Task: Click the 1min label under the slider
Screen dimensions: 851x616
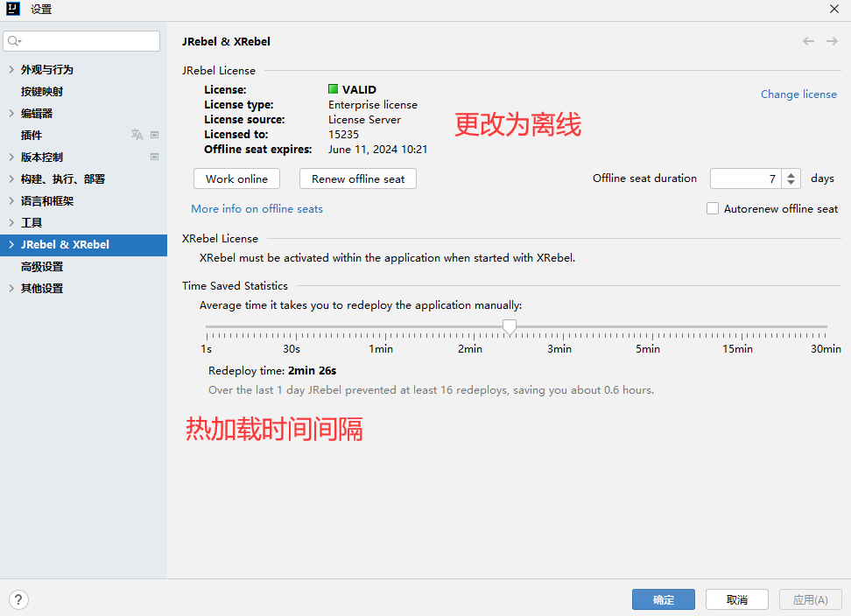Action: pos(381,349)
